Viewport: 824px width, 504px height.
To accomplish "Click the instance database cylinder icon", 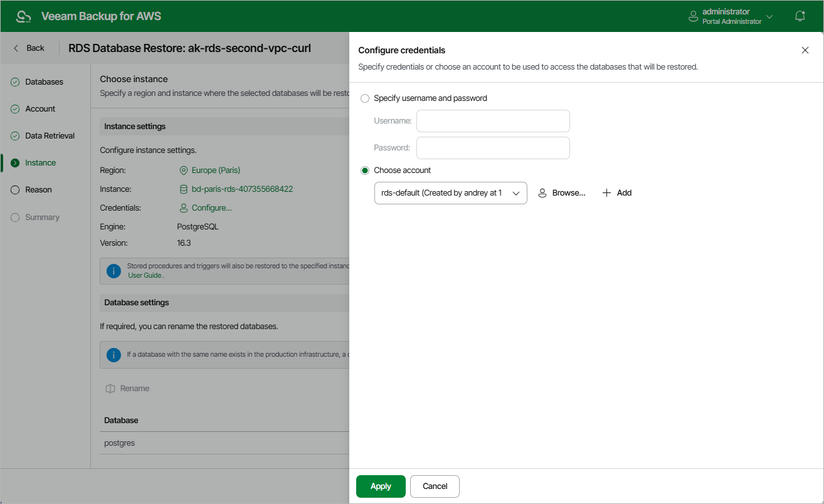I will [x=184, y=189].
